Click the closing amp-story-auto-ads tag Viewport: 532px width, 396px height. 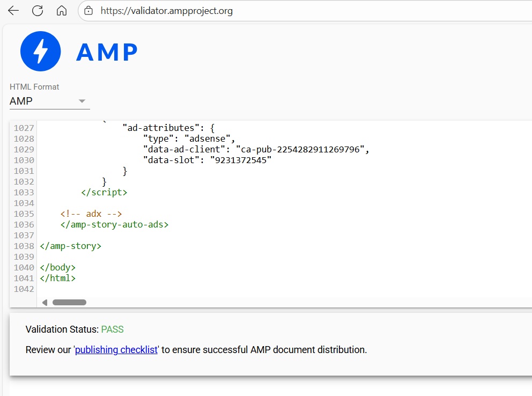click(114, 225)
